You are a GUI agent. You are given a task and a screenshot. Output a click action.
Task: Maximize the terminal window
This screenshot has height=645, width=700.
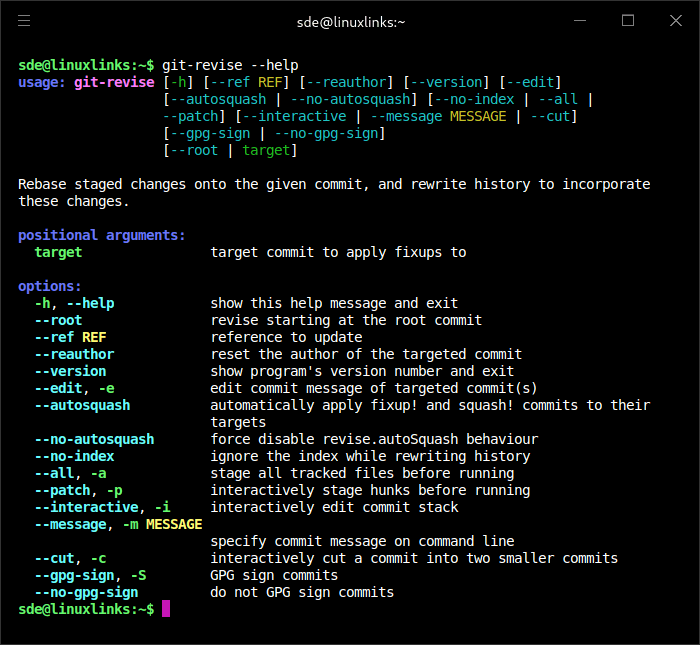pos(628,21)
